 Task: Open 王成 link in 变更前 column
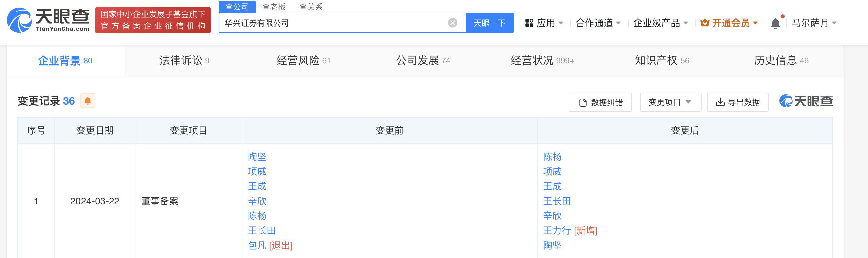click(257, 186)
